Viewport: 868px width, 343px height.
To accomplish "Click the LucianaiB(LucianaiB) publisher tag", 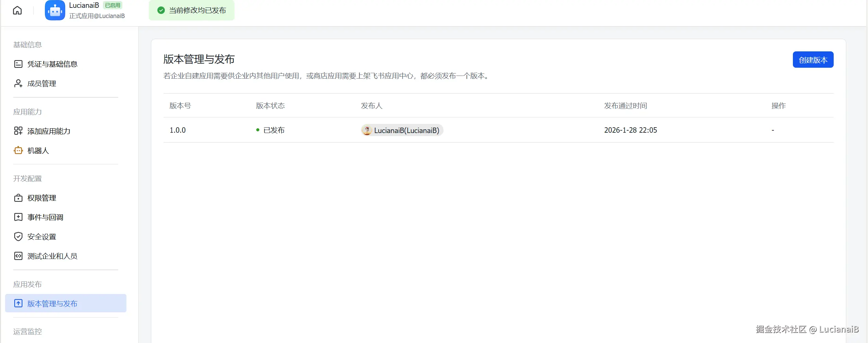I will coord(402,130).
